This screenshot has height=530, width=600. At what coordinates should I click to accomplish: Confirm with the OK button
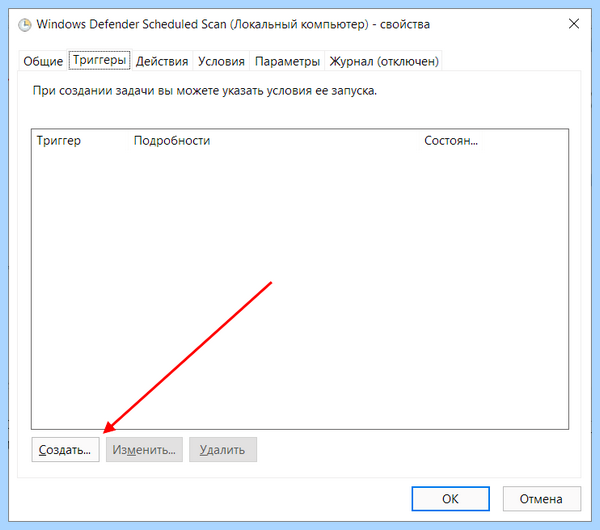pyautogui.click(x=450, y=499)
